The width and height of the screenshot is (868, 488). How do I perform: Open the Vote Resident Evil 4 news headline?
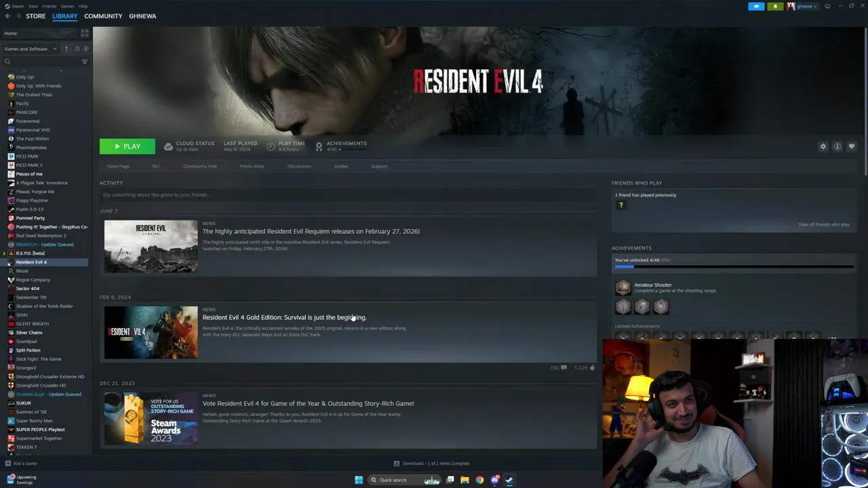[x=308, y=403]
